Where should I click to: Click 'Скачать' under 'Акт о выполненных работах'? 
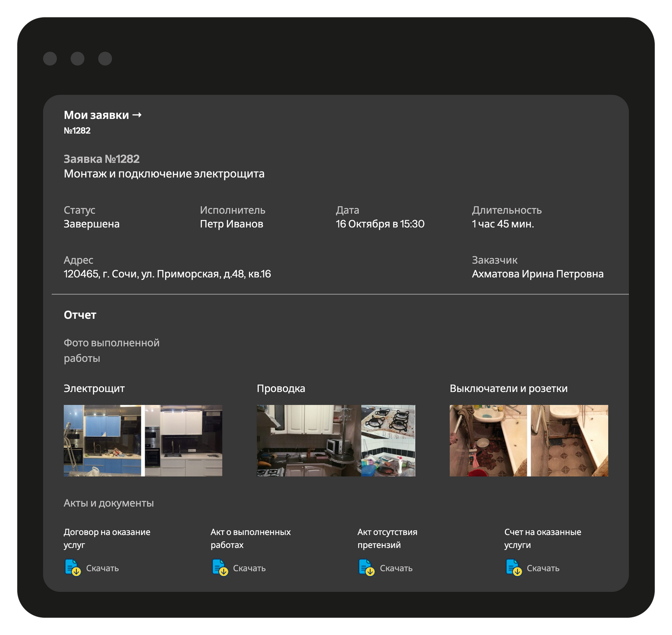(249, 568)
